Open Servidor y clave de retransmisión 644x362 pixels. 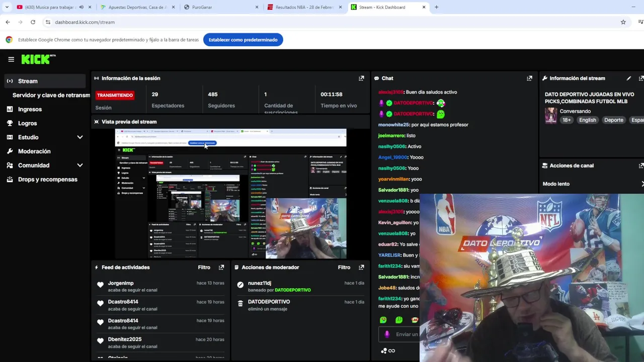click(x=51, y=95)
